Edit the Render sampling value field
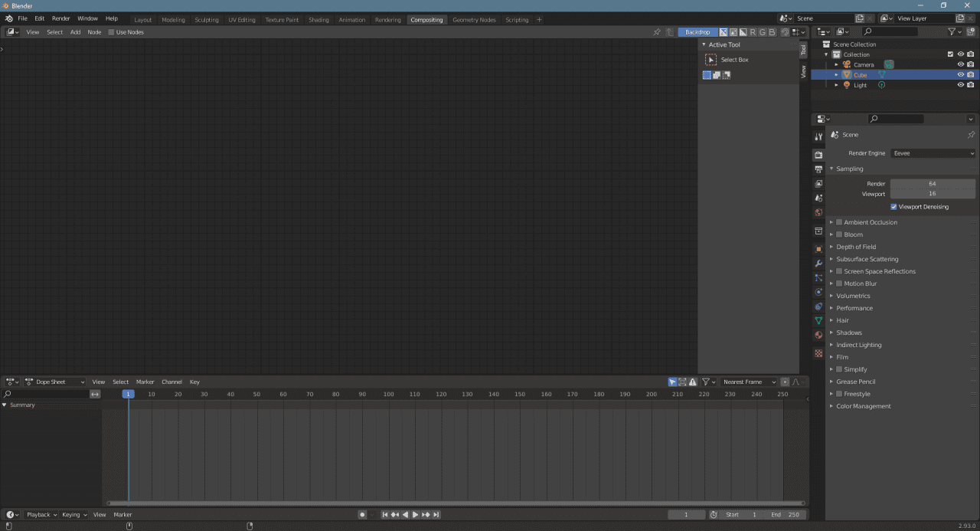The width and height of the screenshot is (980, 531). tap(934, 183)
